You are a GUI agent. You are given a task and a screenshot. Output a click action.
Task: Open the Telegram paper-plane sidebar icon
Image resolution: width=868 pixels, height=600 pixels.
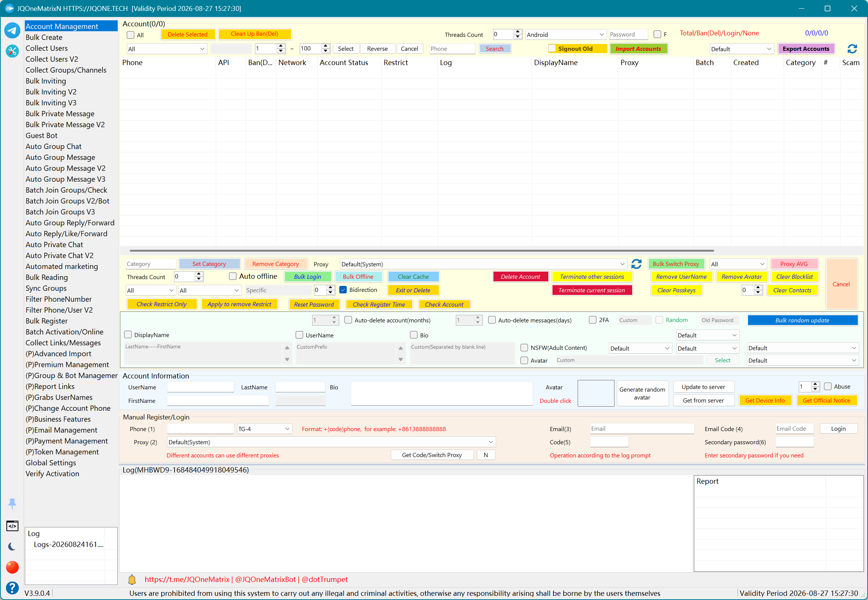pos(12,30)
